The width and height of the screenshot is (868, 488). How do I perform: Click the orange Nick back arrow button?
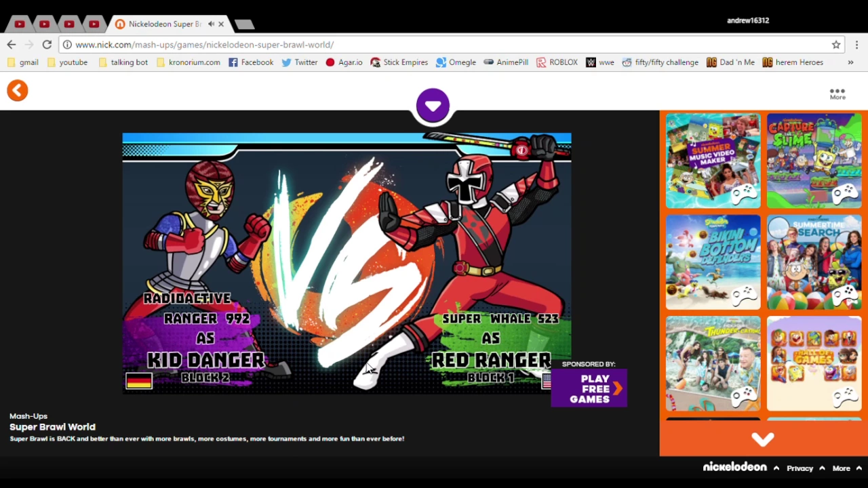[x=18, y=91]
